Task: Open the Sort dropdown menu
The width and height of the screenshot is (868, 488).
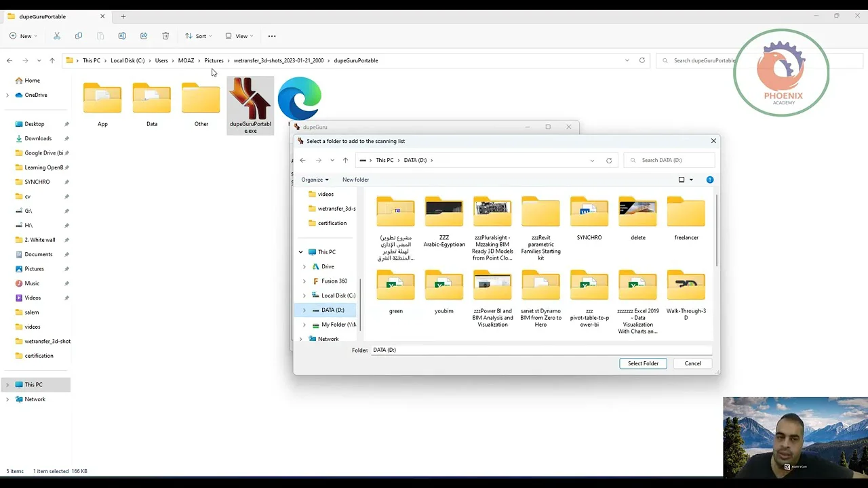Action: click(198, 36)
